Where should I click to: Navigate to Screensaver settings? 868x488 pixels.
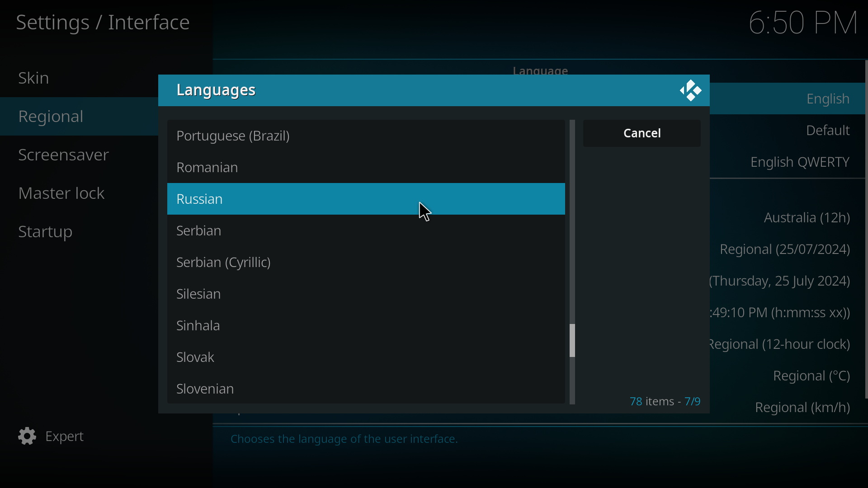pyautogui.click(x=64, y=154)
